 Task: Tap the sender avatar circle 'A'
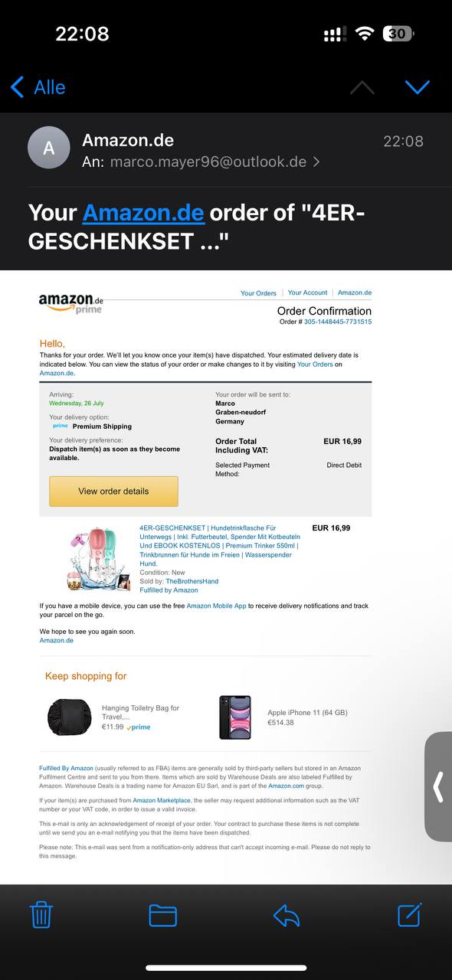tap(49, 147)
